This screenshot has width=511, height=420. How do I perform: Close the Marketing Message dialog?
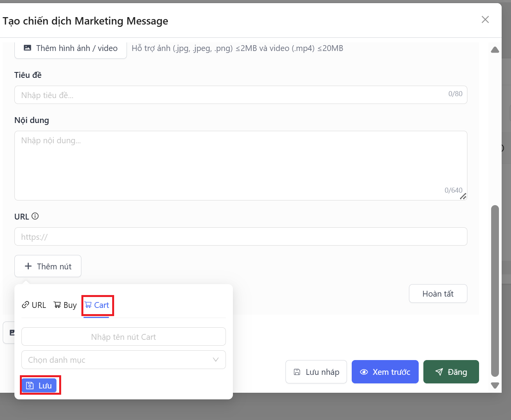point(485,19)
